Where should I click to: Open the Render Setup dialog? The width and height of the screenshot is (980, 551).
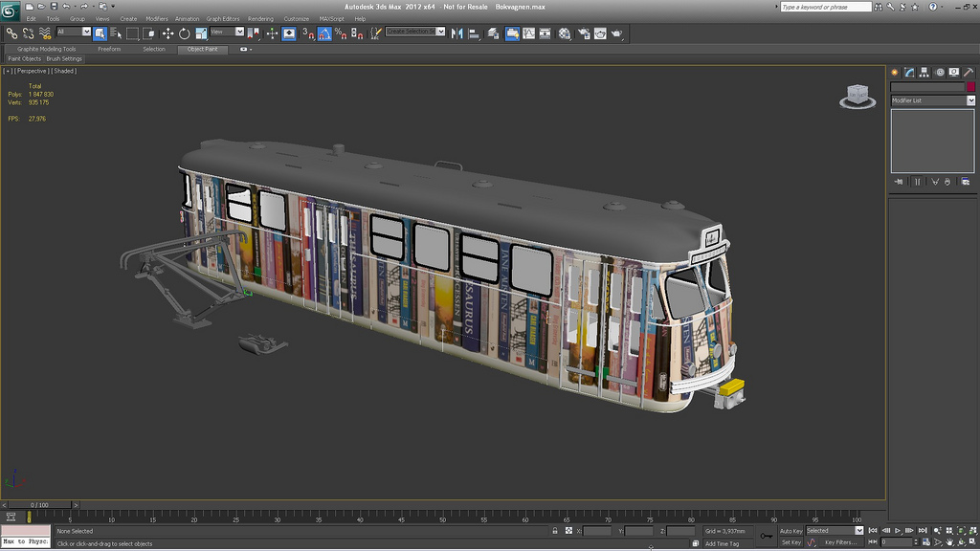584,33
